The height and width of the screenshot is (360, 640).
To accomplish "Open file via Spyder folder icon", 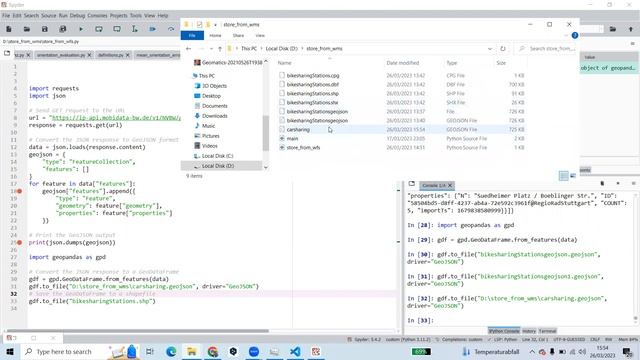I will tap(27, 29).
